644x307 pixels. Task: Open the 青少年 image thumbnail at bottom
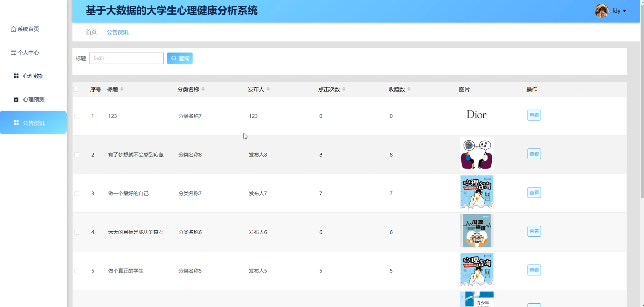pos(477,299)
